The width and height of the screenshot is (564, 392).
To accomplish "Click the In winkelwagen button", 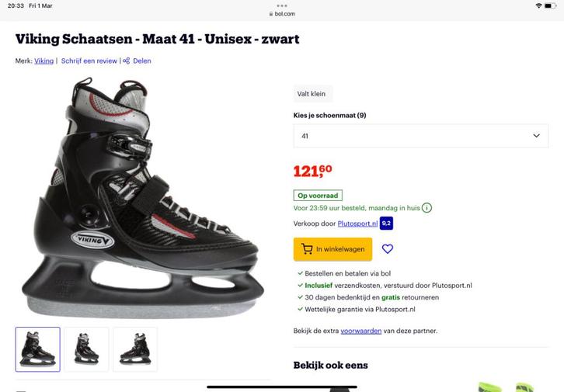I will (x=332, y=249).
